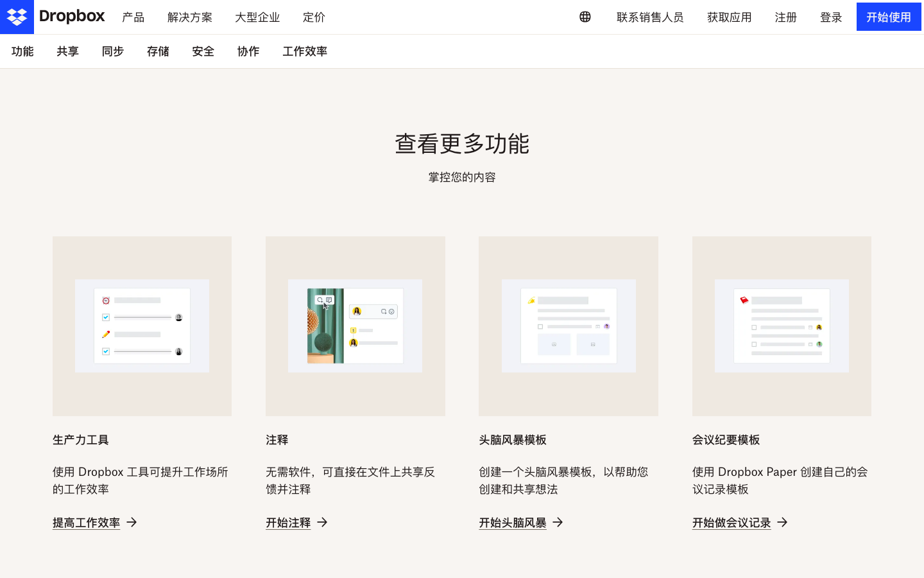Click the arrow icon following 开始做会议记录
This screenshot has height=578, width=924.
782,522
